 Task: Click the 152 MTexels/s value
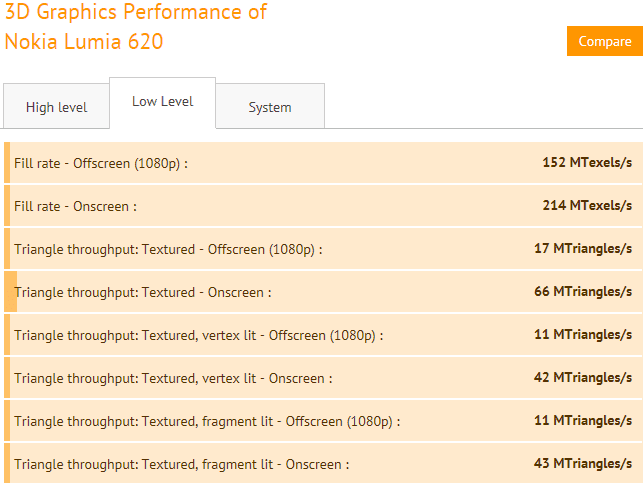click(x=587, y=162)
